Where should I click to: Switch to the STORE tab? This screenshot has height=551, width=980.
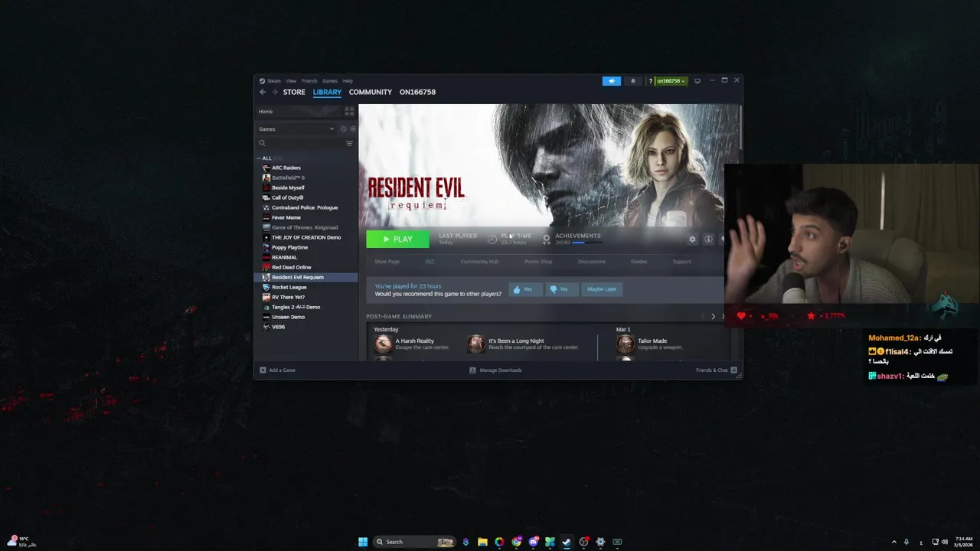294,92
